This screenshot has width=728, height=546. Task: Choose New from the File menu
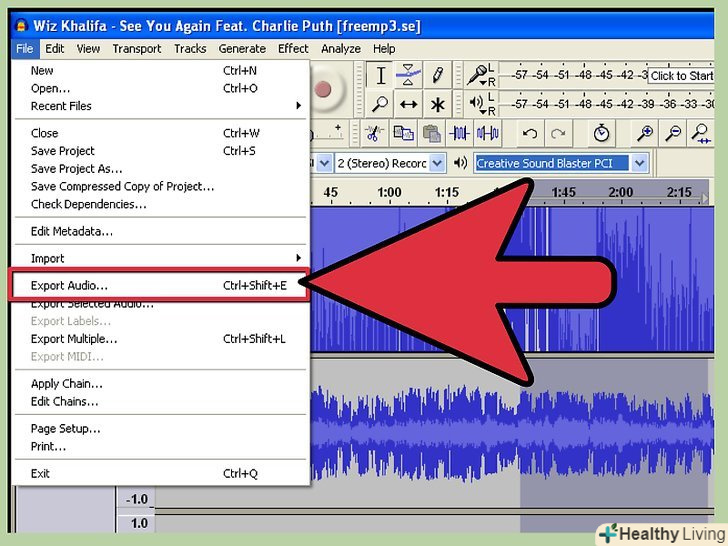(160, 71)
